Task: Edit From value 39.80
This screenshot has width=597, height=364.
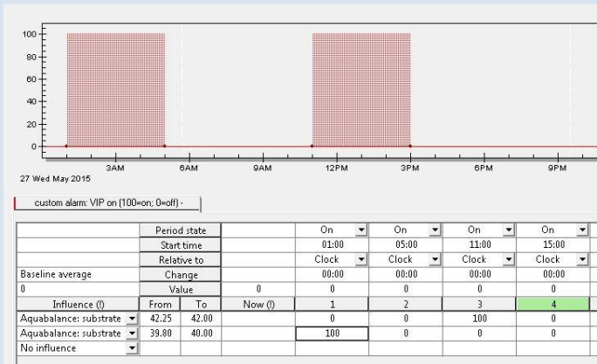Action: click(160, 333)
